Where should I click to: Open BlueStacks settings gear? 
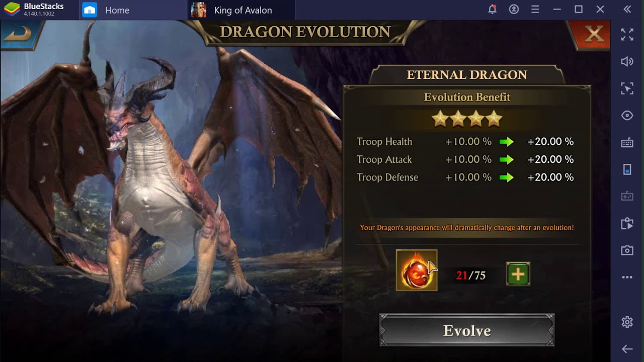[x=627, y=322]
